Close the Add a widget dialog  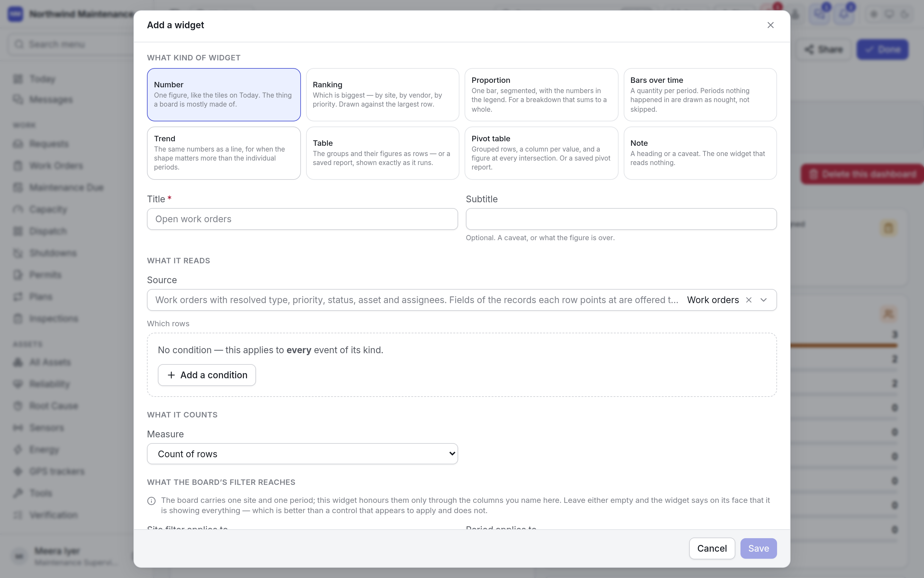click(x=770, y=25)
